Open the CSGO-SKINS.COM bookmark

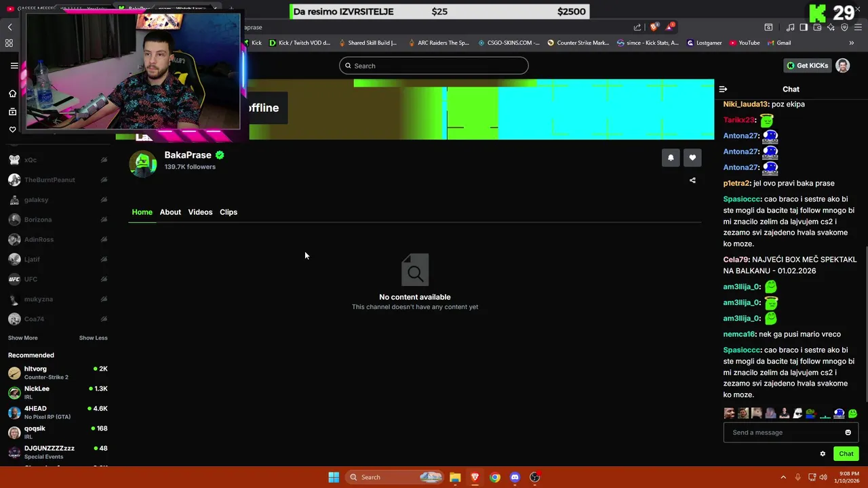509,43
